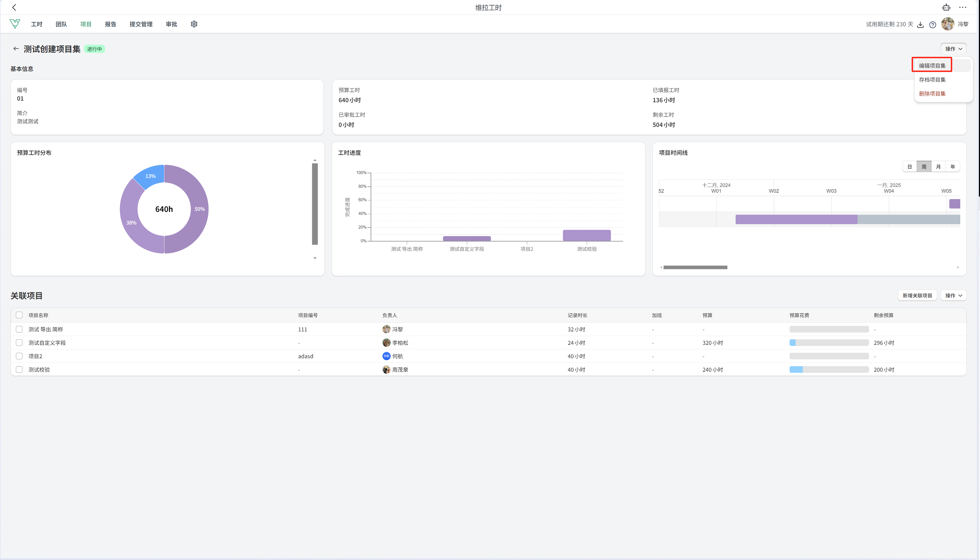The height and width of the screenshot is (560, 980).
Task: Click the settings gear icon in navigation
Action: click(x=194, y=24)
